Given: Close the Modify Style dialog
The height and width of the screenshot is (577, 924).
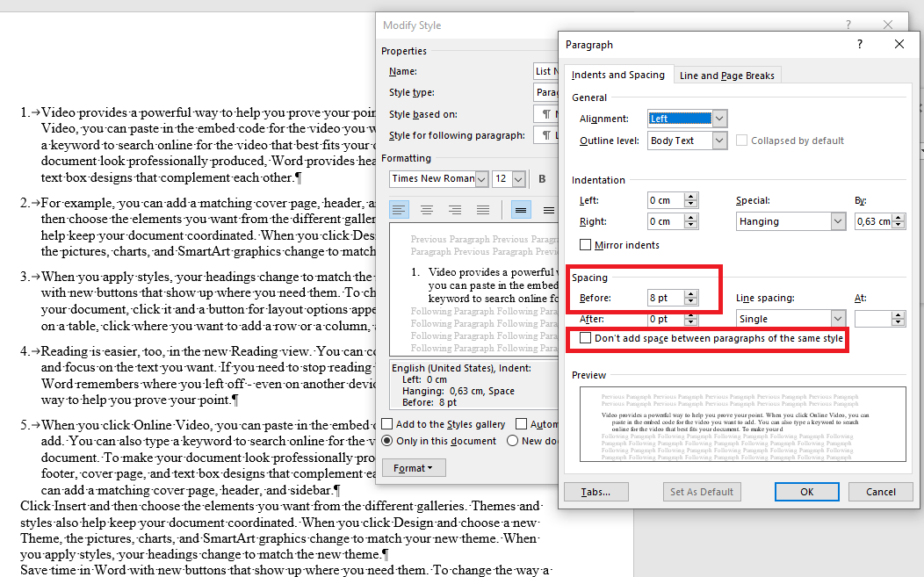Looking at the screenshot, I should [x=888, y=25].
